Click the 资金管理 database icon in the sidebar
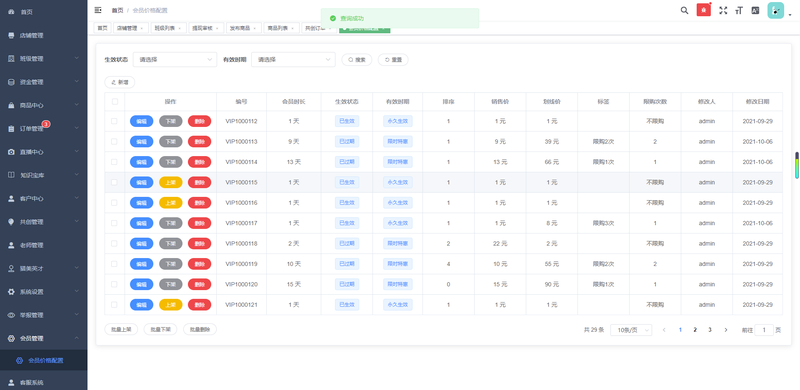800x390 pixels. pos(11,82)
